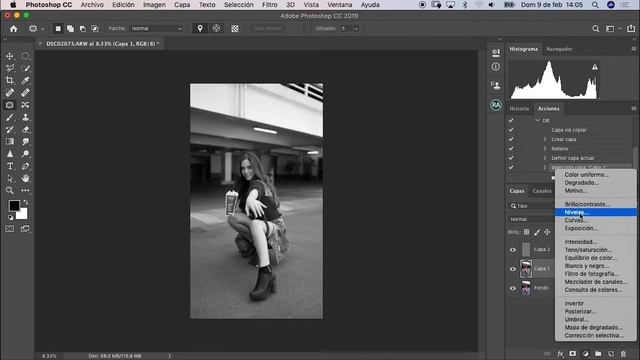The width and height of the screenshot is (640, 360).
Task: Choose Color uniforme fill option
Action: pyautogui.click(x=596, y=175)
